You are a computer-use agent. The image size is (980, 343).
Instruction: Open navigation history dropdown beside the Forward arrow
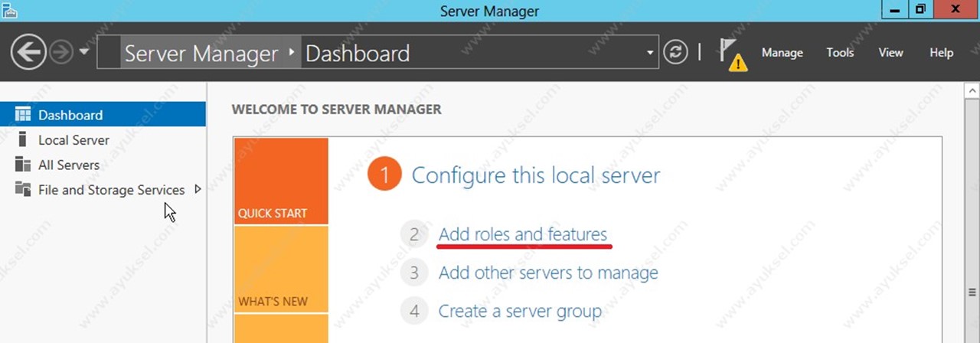tap(83, 52)
